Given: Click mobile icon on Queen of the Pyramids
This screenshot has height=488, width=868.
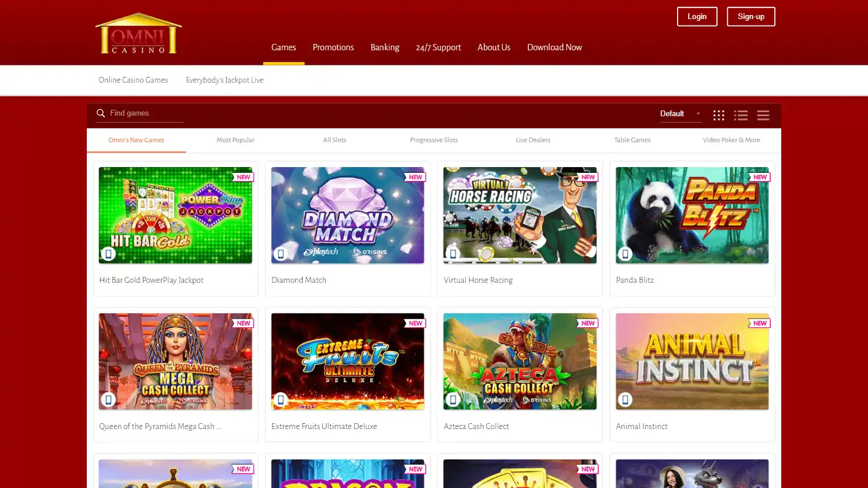Looking at the screenshot, I should click(x=108, y=400).
